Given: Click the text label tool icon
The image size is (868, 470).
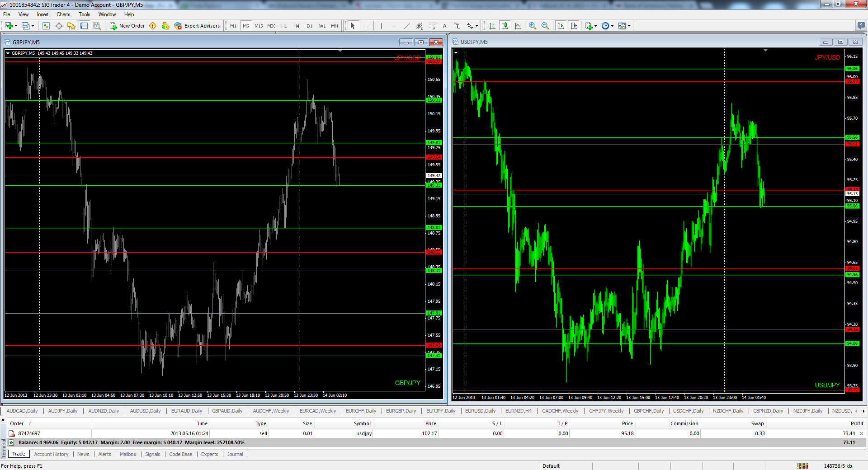Looking at the screenshot, I should click(444, 26).
